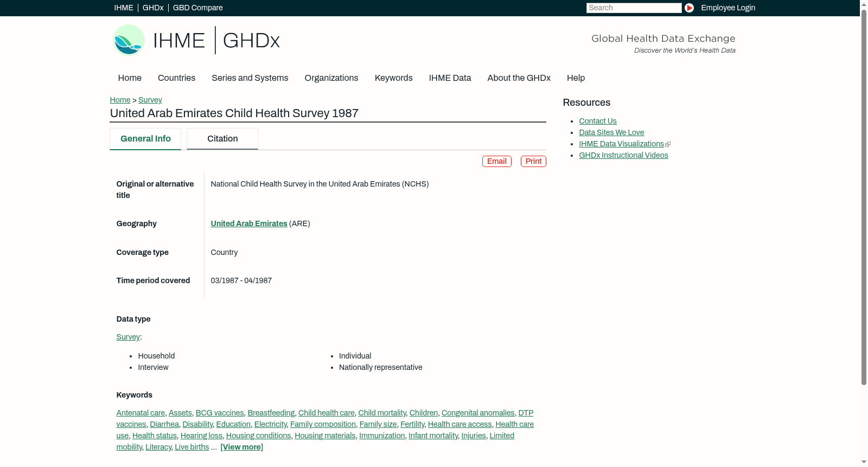Open Housing conditions keyword
The width and height of the screenshot is (868, 467).
[258, 436]
